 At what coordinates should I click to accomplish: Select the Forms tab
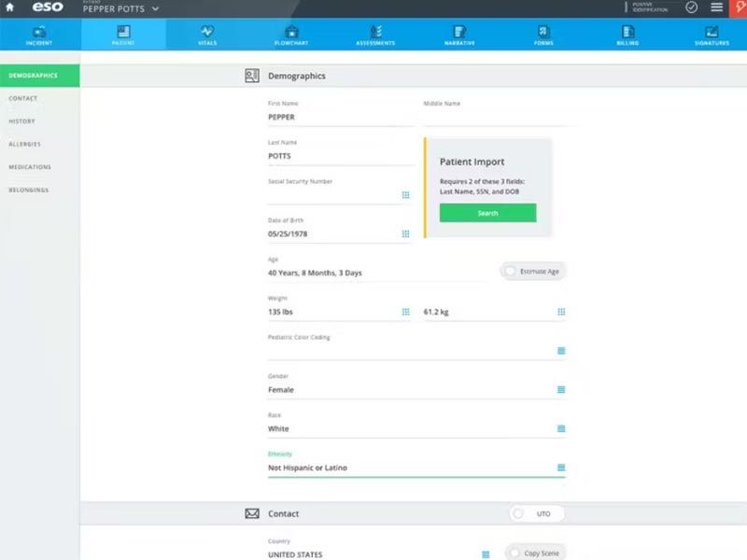543,32
